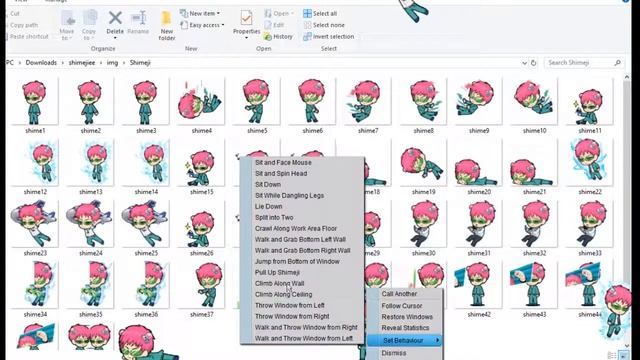Choose Pull Up Shimeji behaviour

point(277,273)
